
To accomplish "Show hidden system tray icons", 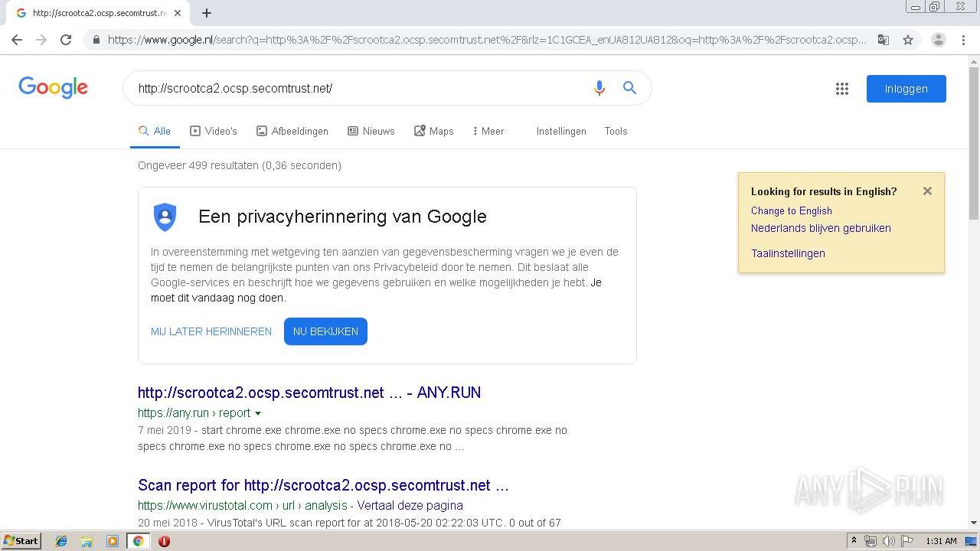I will pyautogui.click(x=854, y=541).
